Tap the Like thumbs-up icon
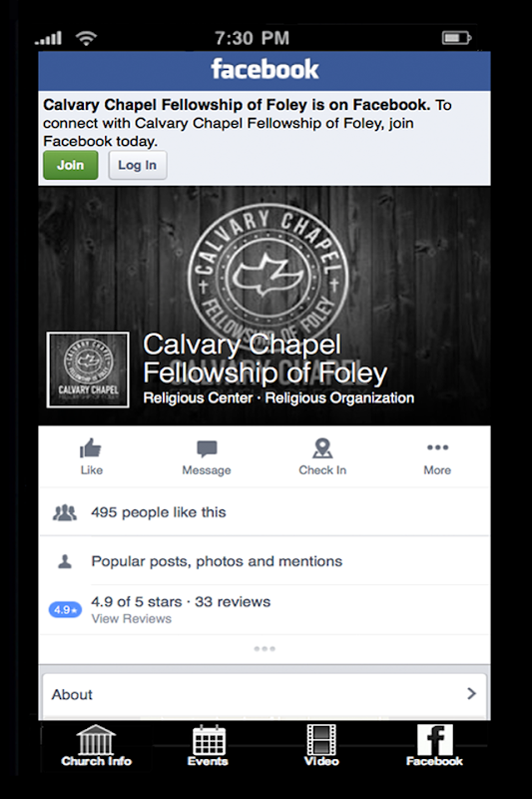The height and width of the screenshot is (799, 532). coord(91,447)
